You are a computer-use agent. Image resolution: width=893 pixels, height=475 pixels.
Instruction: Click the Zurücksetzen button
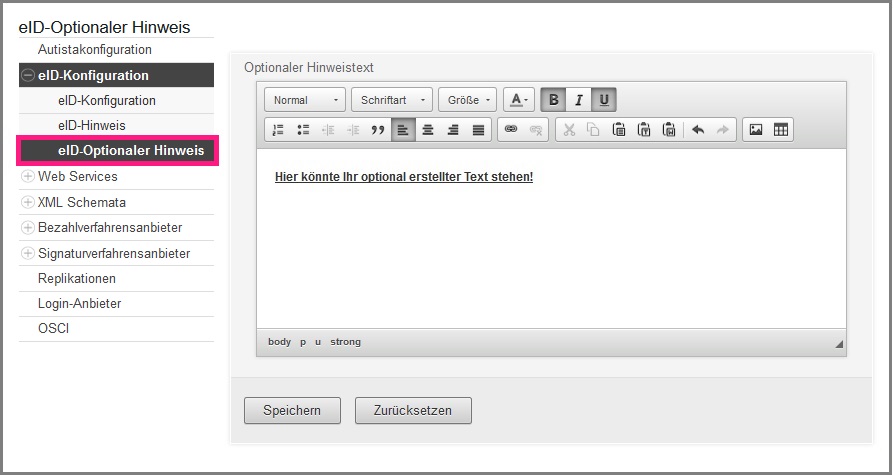coord(413,410)
